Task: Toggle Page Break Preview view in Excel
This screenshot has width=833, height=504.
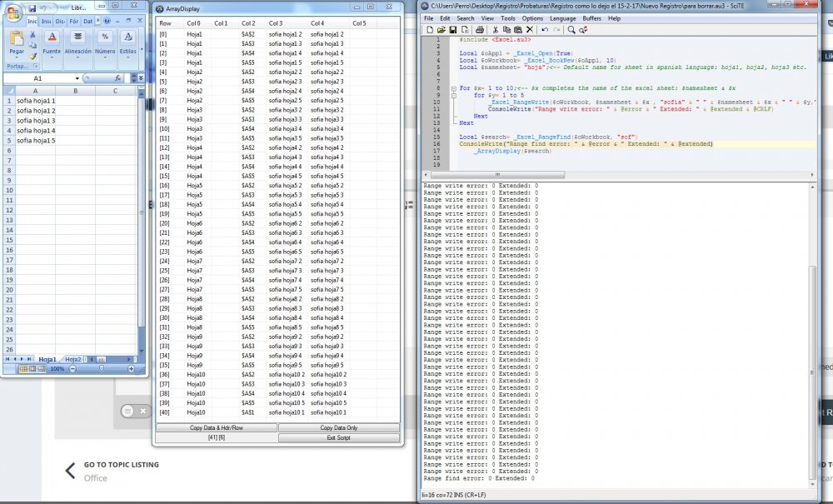Action: (42, 368)
